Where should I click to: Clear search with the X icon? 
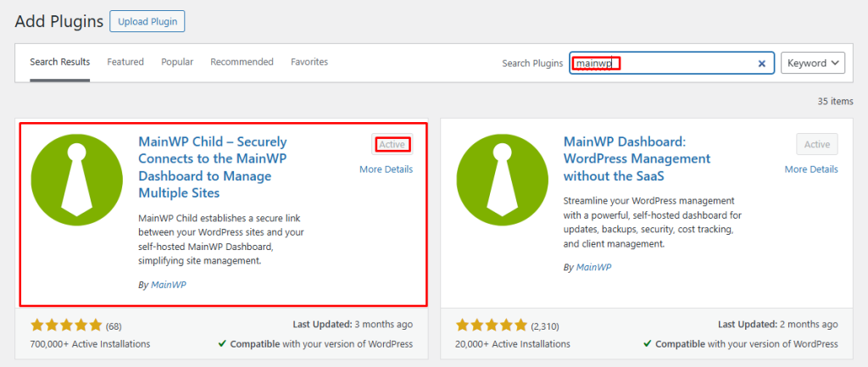coord(761,64)
